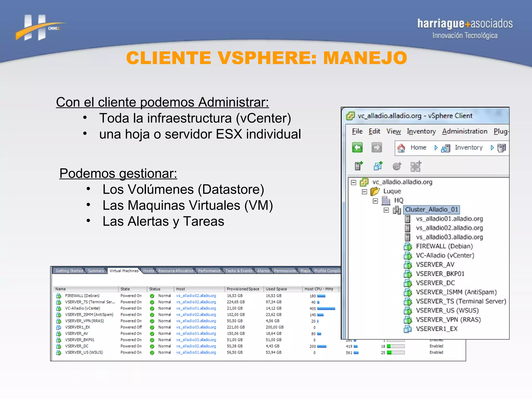Screen dimensions: 532x399
Task: Click the powered-off VM icon of VSERVER1_EX in tree
Action: coord(408,329)
